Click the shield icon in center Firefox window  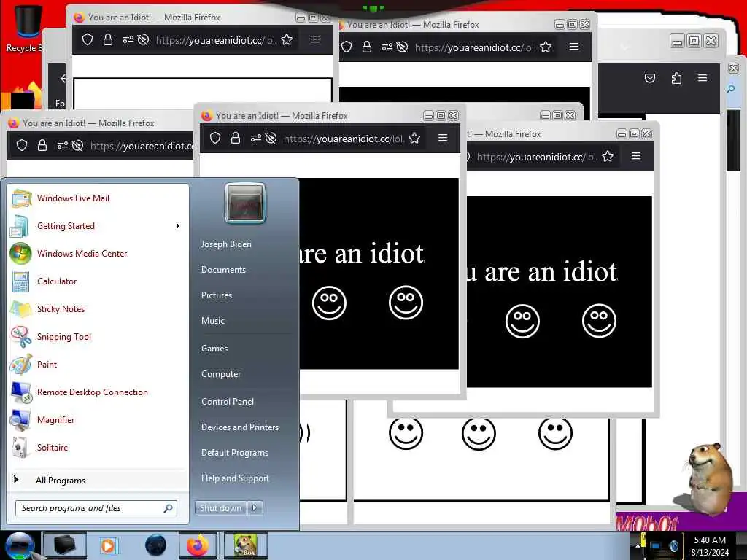(215, 138)
